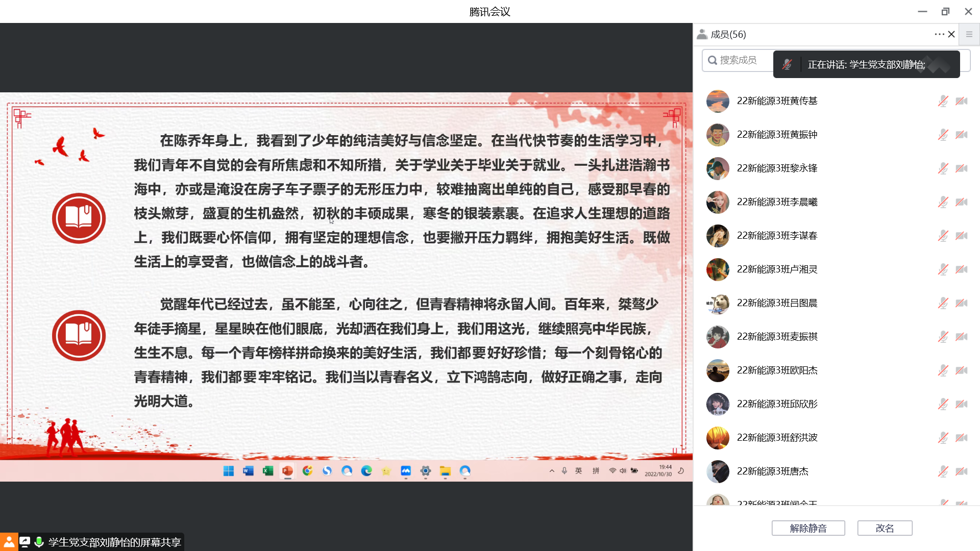This screenshot has width=980, height=551.
Task: Click the 解除静音 unmute button
Action: pos(808,528)
